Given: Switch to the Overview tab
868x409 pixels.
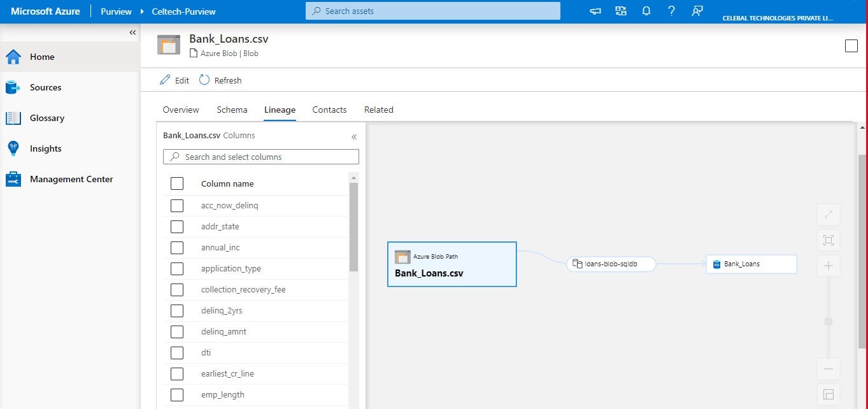Looking at the screenshot, I should coord(181,110).
